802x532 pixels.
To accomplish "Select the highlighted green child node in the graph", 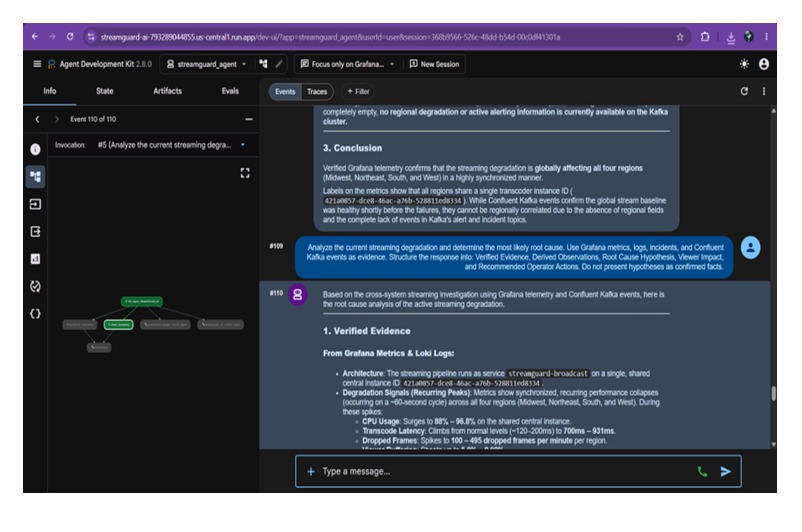I will [119, 324].
